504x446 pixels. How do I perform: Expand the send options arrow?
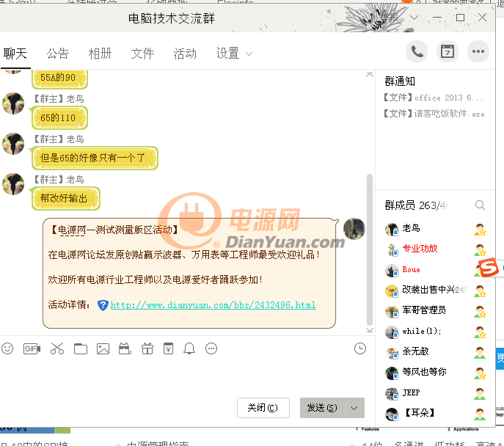pos(354,408)
